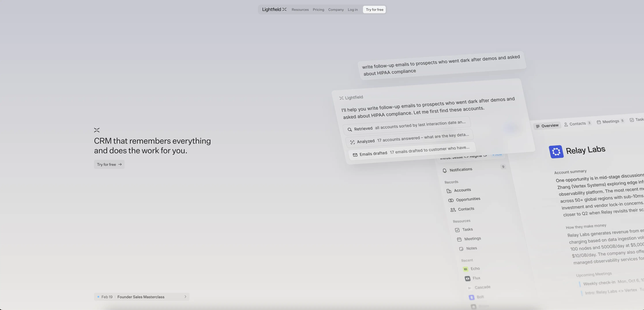
Task: Click the Contacts people icon in sidebar
Action: (453, 210)
